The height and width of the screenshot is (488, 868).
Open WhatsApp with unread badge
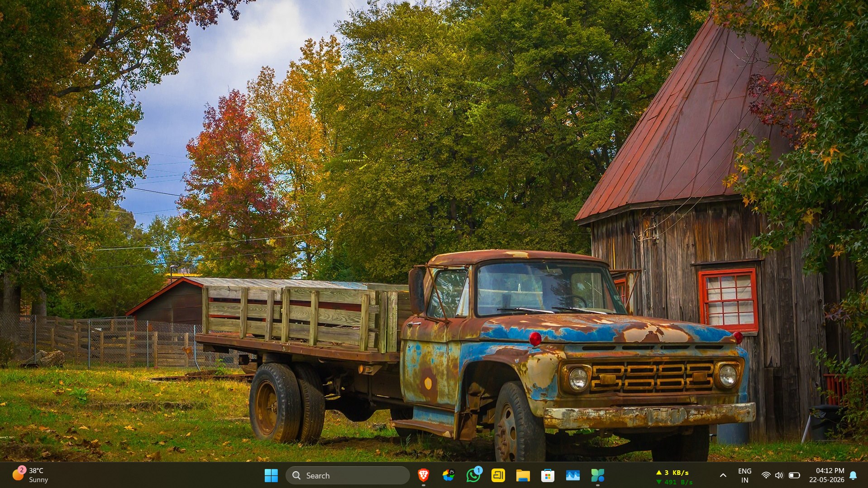(x=473, y=475)
